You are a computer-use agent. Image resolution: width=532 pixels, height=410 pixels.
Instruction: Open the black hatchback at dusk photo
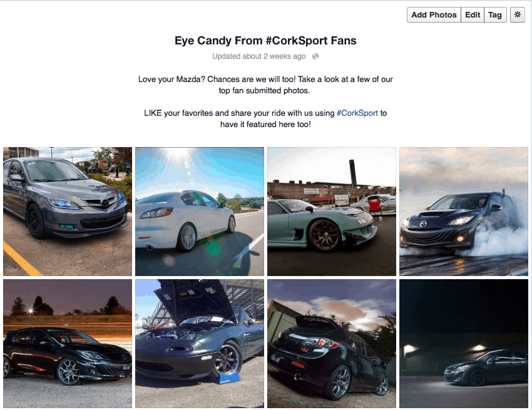click(68, 344)
